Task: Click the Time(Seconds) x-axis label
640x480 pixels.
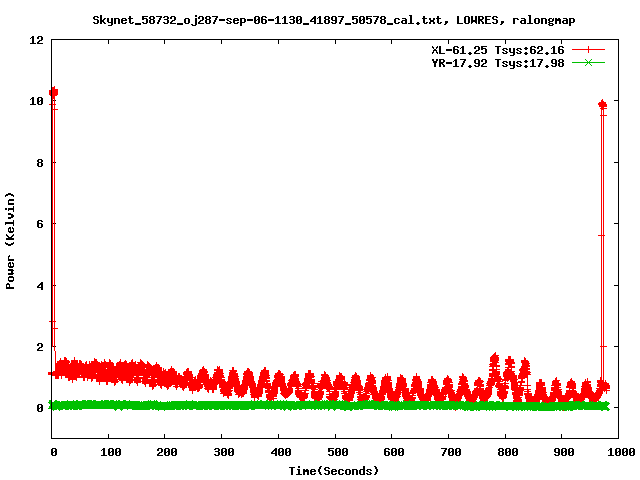Action: click(333, 471)
